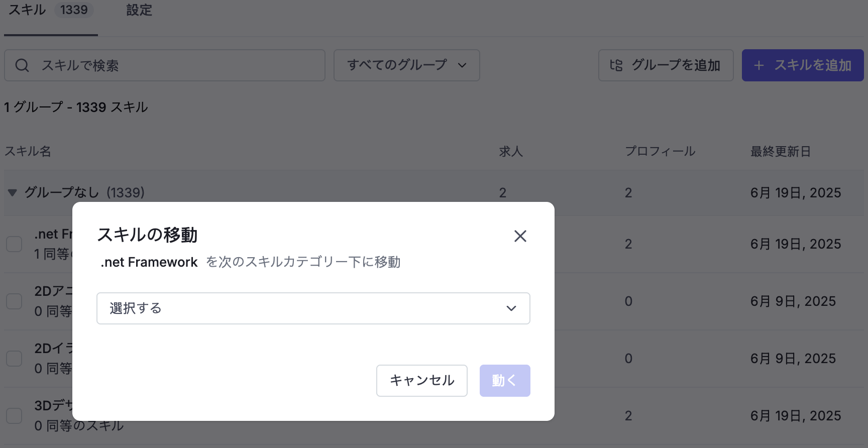Click the スキルで検索 search field
868x448 pixels.
click(x=165, y=65)
